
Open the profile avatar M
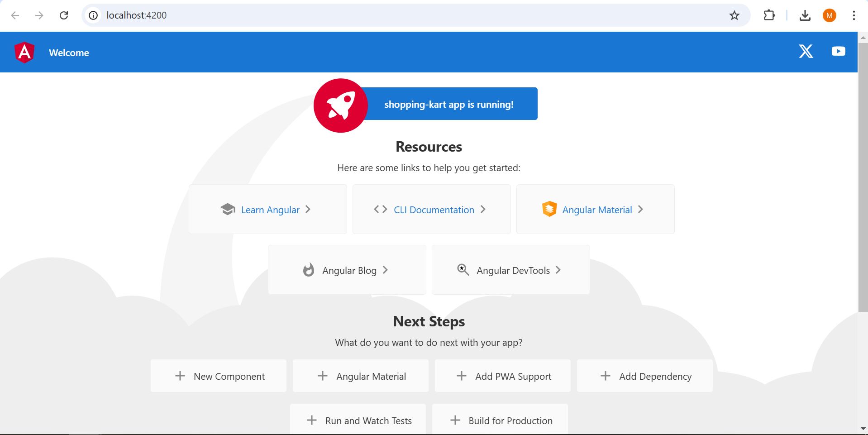[829, 15]
